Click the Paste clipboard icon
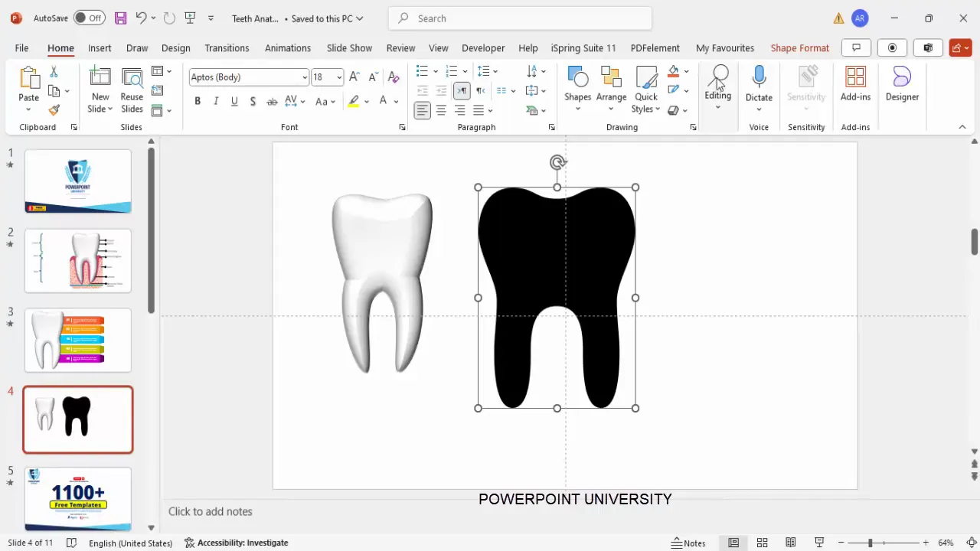The image size is (980, 551). tap(28, 79)
